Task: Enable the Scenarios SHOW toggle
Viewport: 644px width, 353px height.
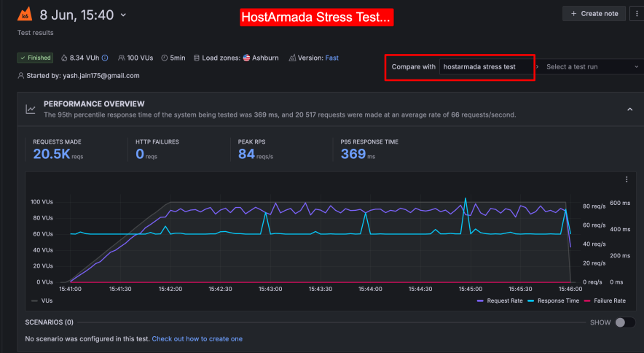Action: (x=625, y=322)
